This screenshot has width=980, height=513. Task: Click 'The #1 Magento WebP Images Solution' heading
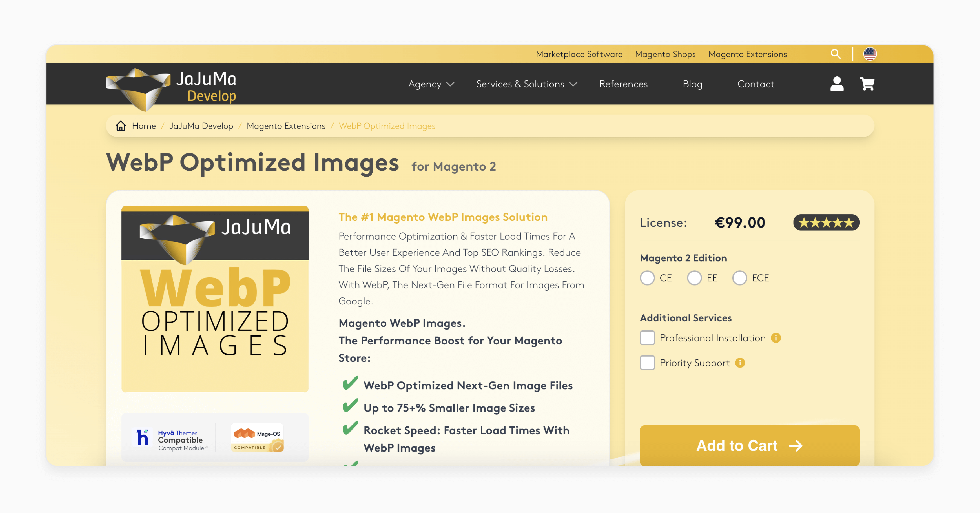coord(443,217)
